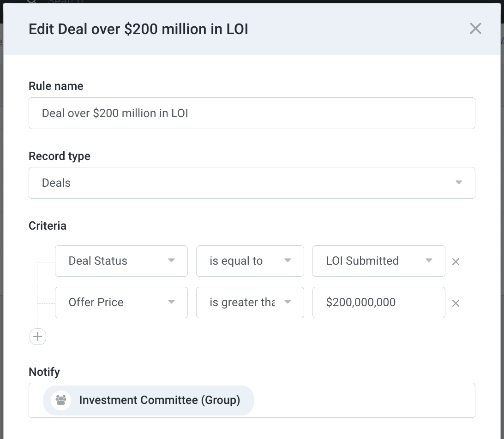Remove the Deal Status criterion row

coord(456,261)
